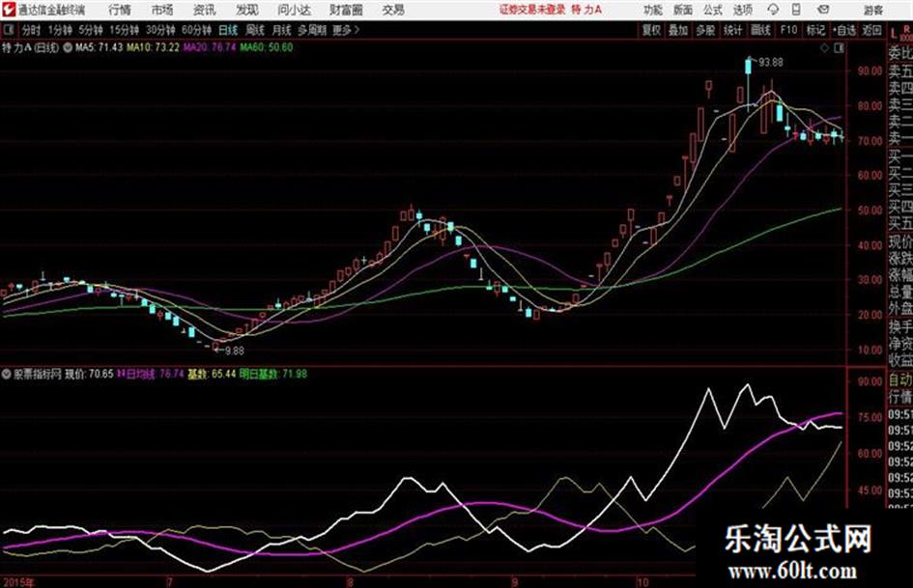Switch to the 月线 monthly tab
913x588 pixels.
pos(282,30)
